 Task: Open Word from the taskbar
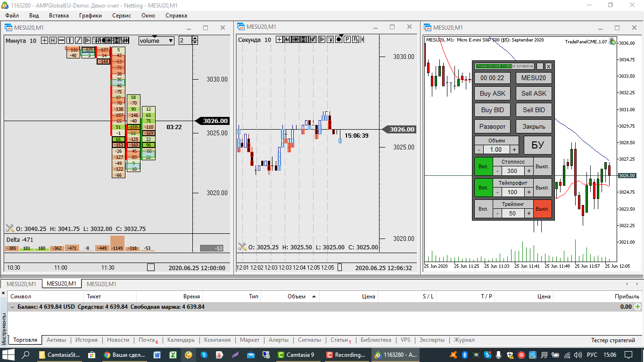click(157, 354)
